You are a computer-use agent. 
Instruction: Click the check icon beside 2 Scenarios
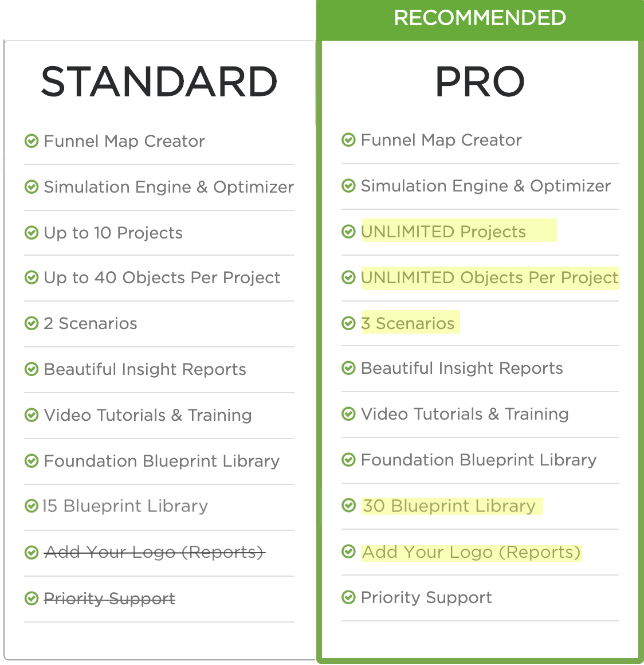tap(32, 323)
